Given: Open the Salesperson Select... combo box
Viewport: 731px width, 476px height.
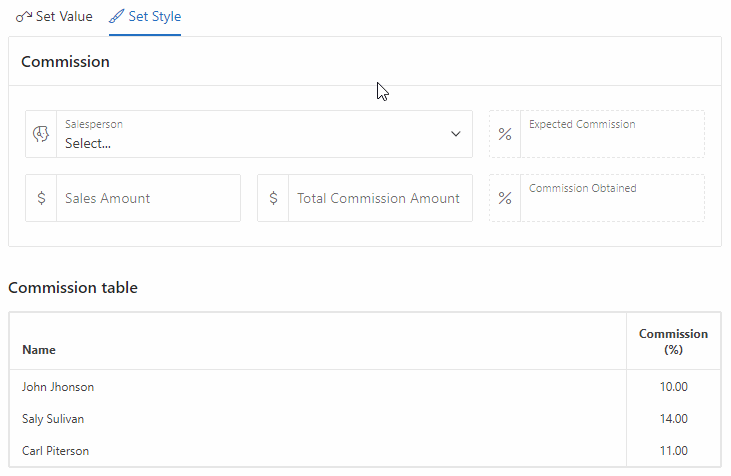Looking at the screenshot, I should point(264,134).
